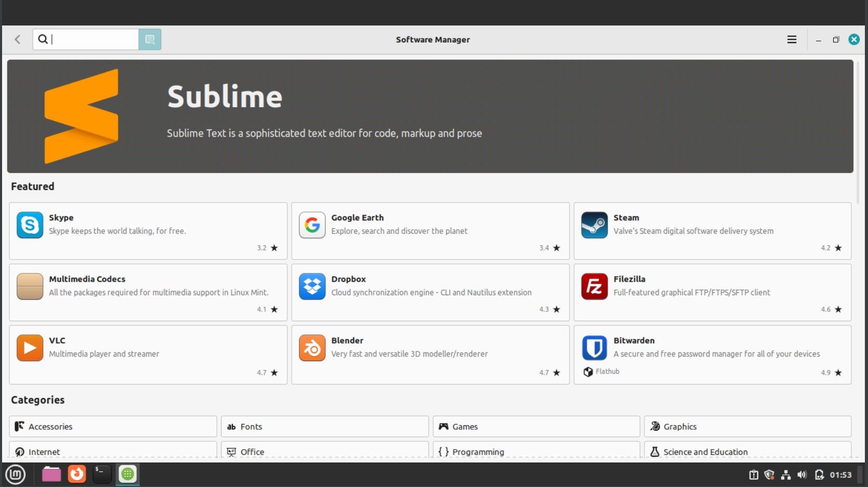Launch Firefox from the taskbar
The image size is (868, 487).
76,474
